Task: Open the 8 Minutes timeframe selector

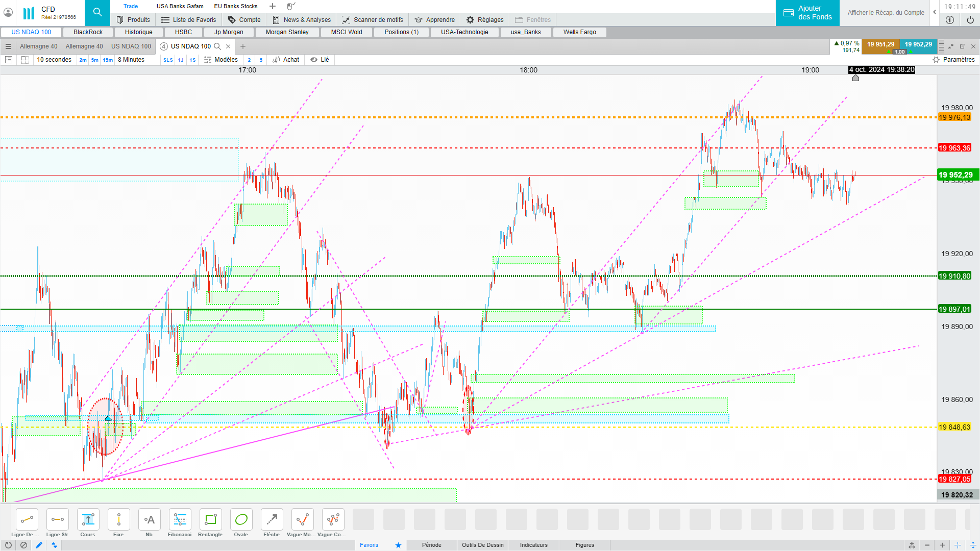Action: [x=131, y=60]
